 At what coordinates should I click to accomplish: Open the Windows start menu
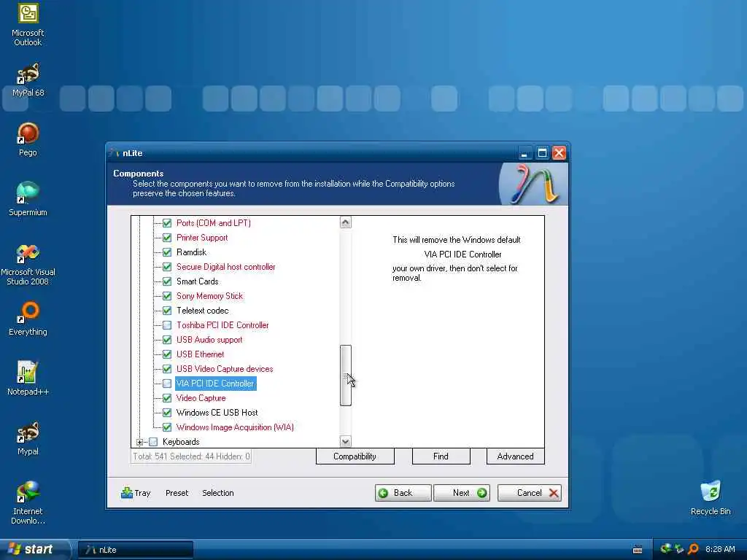point(34,550)
